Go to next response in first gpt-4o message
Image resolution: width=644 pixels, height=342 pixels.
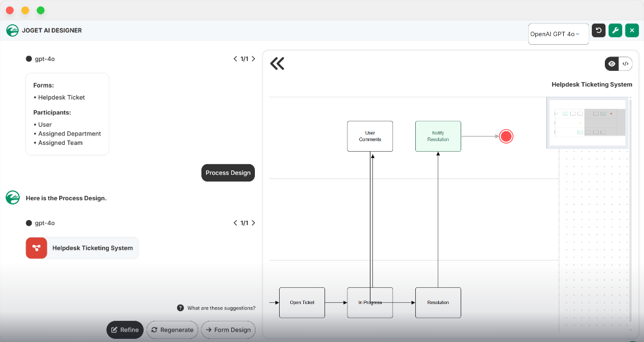(253, 59)
